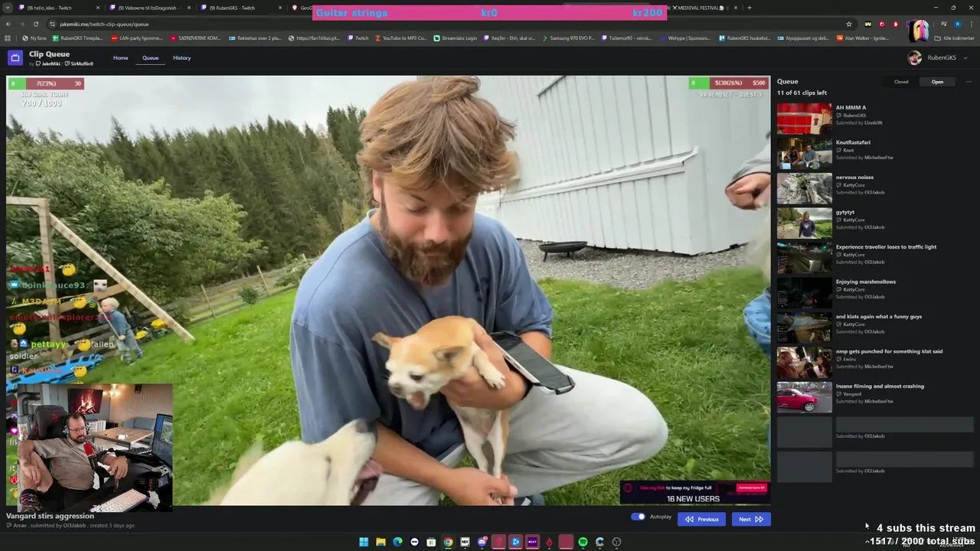
Task: Toggle the Autoplay switch
Action: [x=638, y=517]
